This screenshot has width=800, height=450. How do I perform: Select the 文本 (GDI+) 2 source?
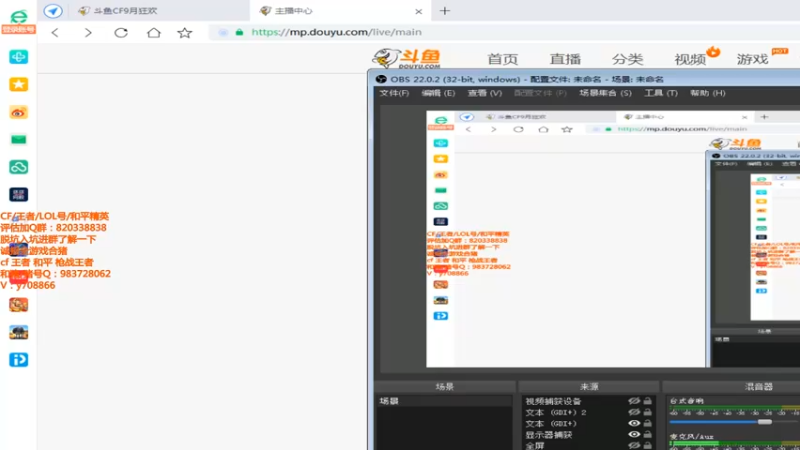(x=556, y=412)
